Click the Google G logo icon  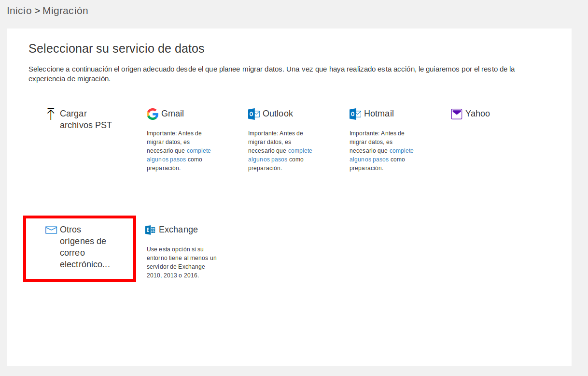point(153,114)
